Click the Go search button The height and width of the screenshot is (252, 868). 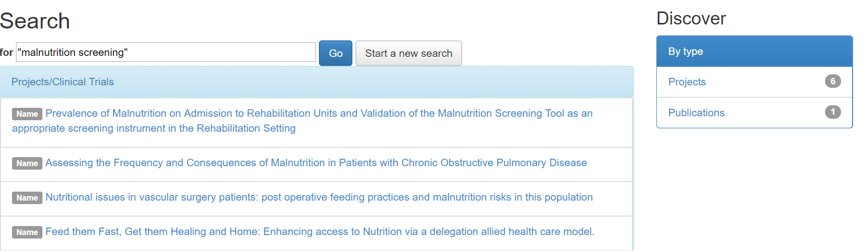(335, 53)
